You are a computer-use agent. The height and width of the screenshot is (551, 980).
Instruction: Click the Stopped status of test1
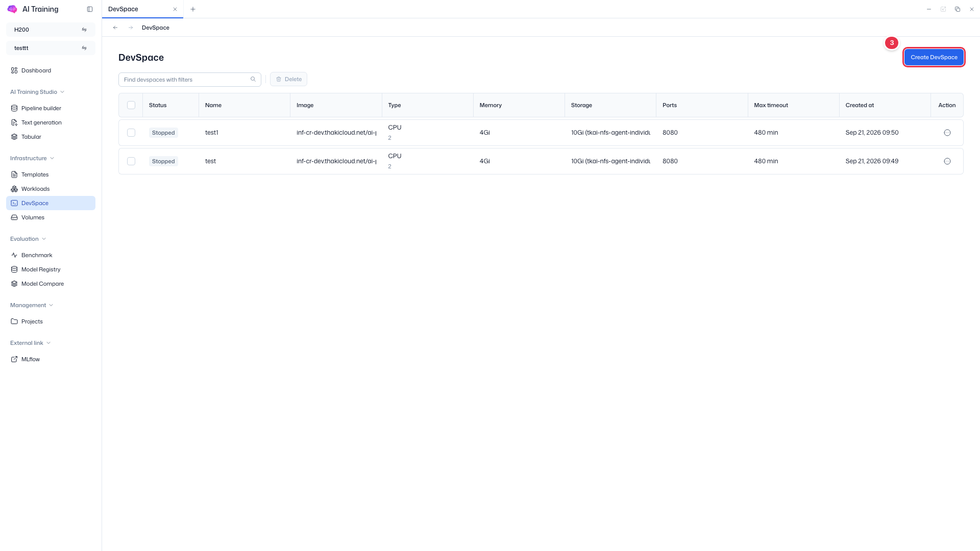coord(163,133)
